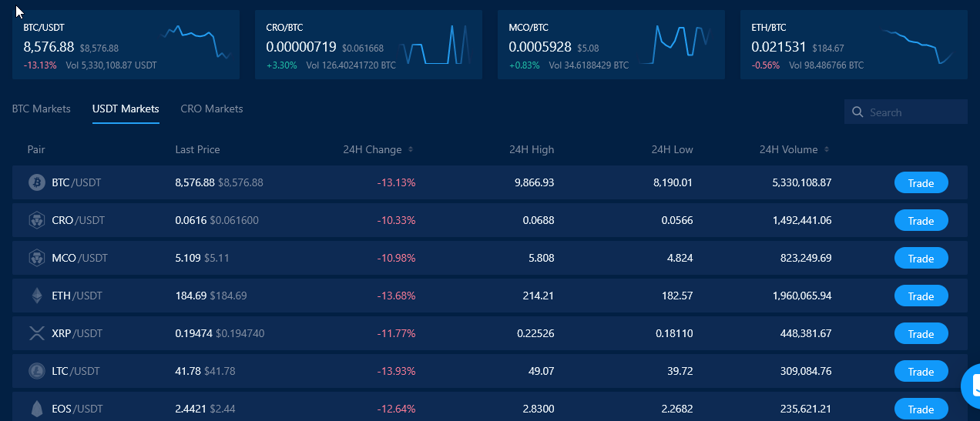
Task: Switch to BTC Markets tab
Action: coord(42,109)
